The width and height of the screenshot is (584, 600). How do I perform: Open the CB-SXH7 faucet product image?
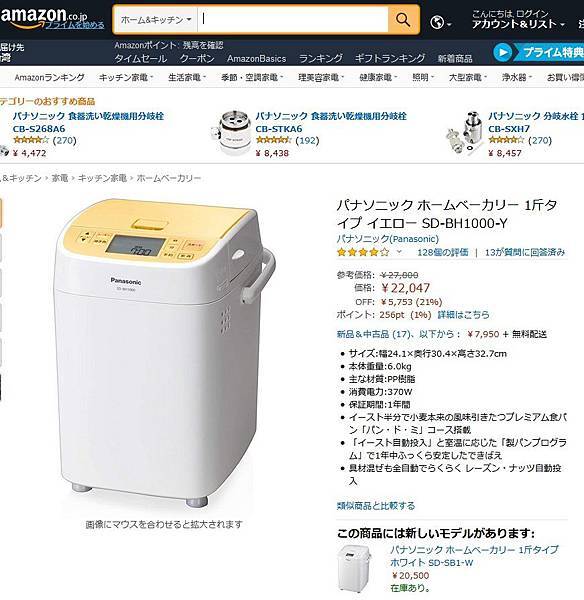tap(464, 133)
